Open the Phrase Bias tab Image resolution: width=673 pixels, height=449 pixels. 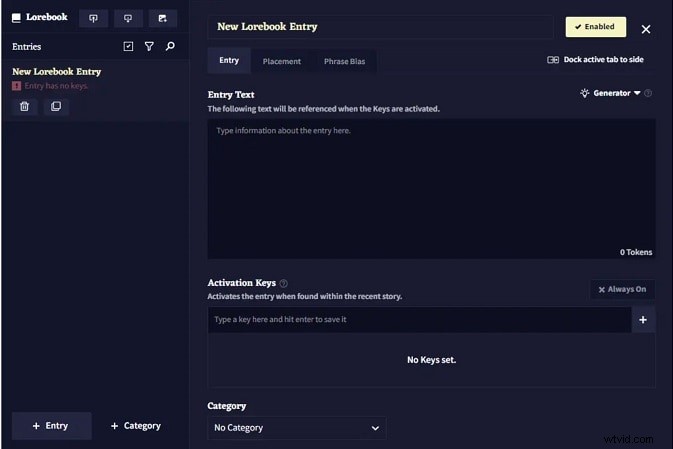(344, 61)
